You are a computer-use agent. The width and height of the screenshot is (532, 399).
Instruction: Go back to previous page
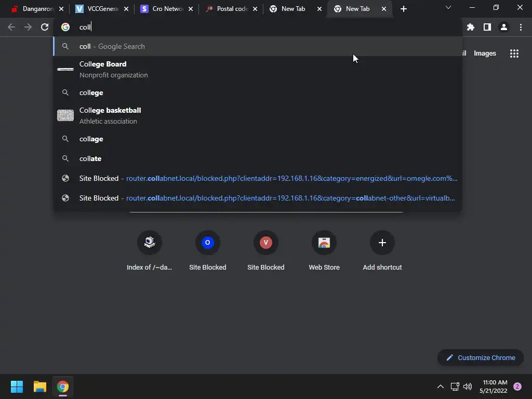(11, 27)
